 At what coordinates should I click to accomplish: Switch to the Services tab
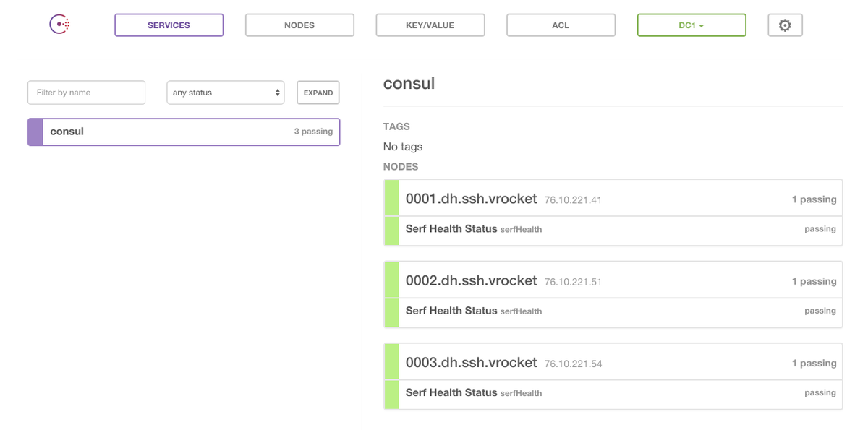[169, 25]
